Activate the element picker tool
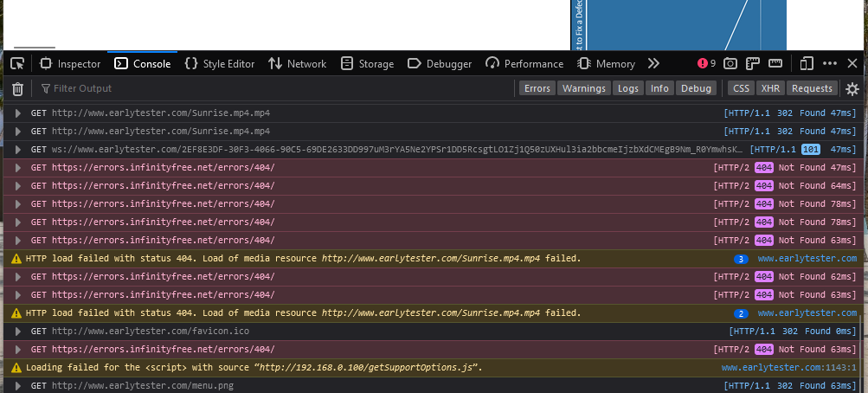The height and width of the screenshot is (393, 868). pos(17,63)
